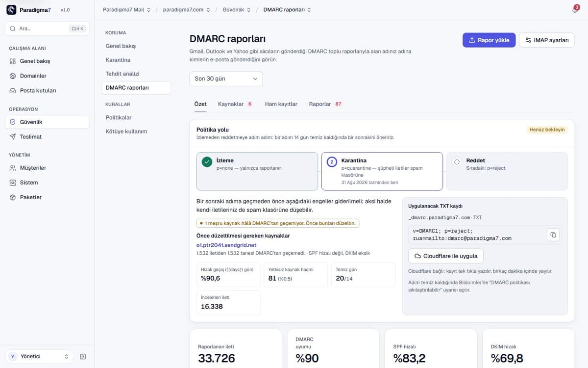Open Karantina under Koruma
588x368 pixels.
pos(136,60)
